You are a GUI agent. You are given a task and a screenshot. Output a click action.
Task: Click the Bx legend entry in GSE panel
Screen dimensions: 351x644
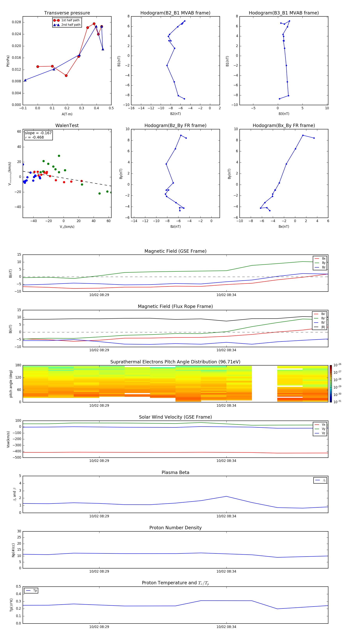pos(320,259)
